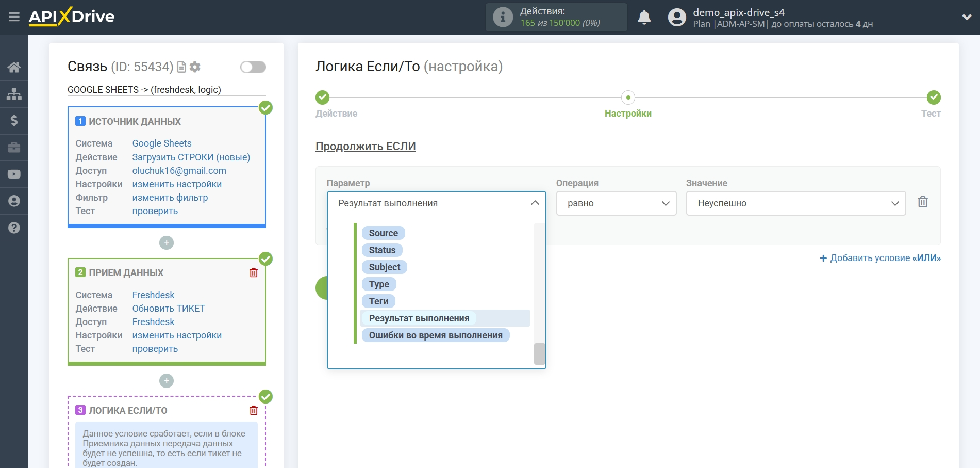
Task: Select Ошибки во время выполнения option
Action: [x=436, y=335]
